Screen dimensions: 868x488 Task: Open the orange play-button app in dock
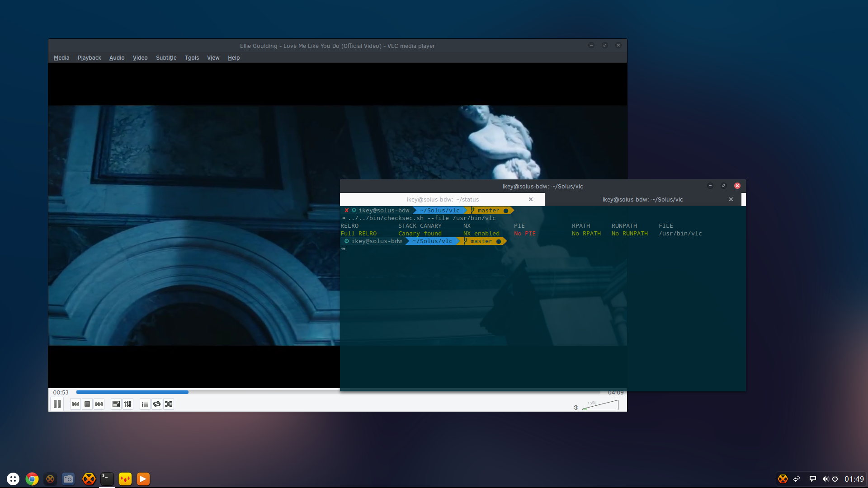pos(143,479)
